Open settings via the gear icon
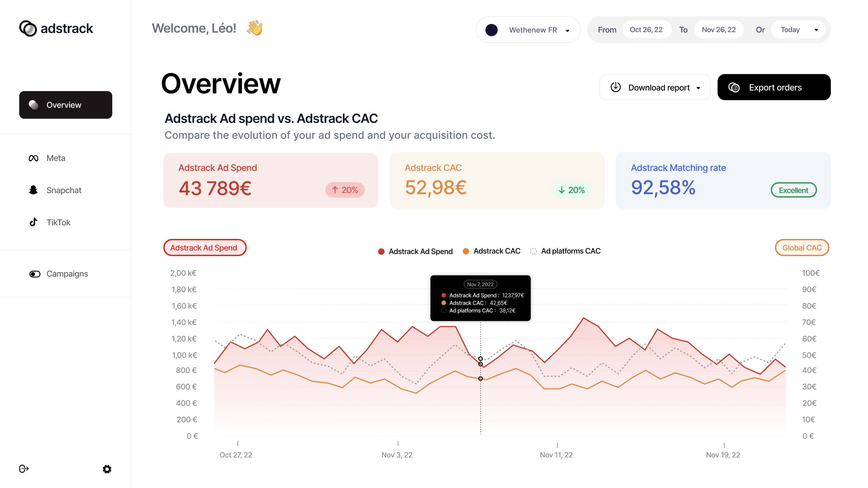 [x=107, y=469]
